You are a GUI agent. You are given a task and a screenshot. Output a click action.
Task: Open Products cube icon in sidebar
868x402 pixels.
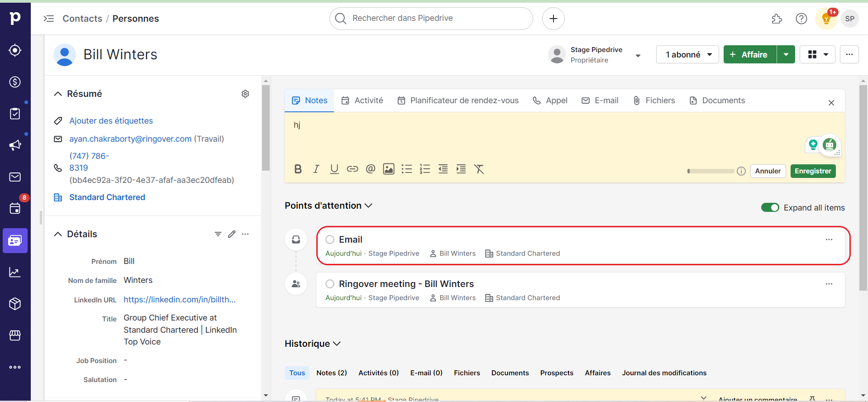[15, 304]
